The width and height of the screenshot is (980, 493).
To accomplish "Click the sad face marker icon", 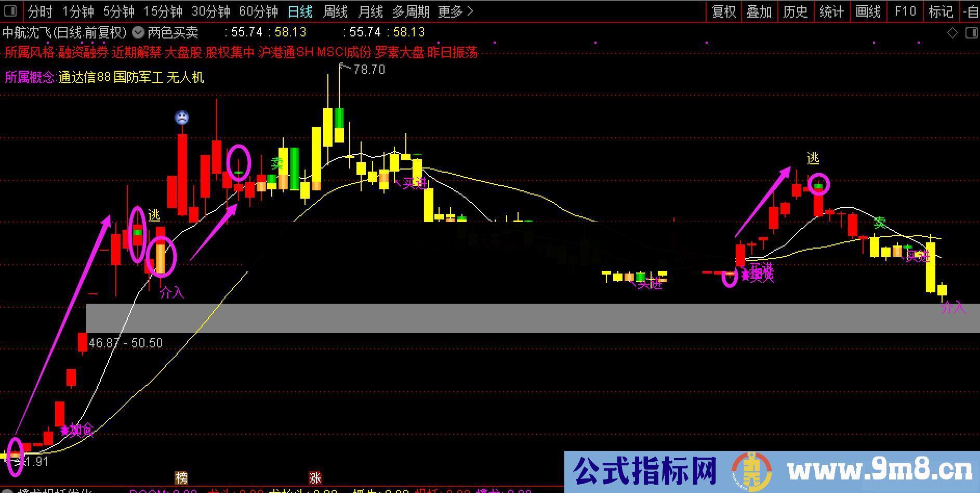I will tap(182, 118).
